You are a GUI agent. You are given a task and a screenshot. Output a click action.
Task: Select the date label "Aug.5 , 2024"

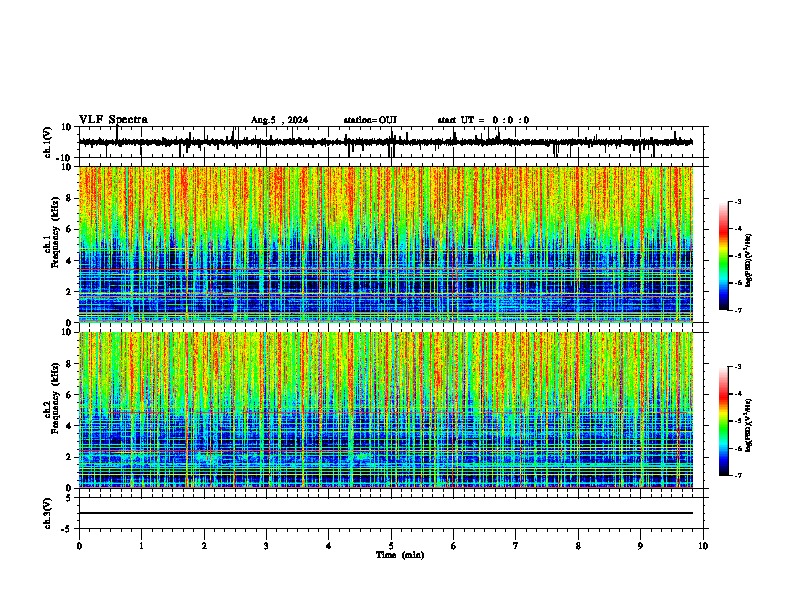279,120
